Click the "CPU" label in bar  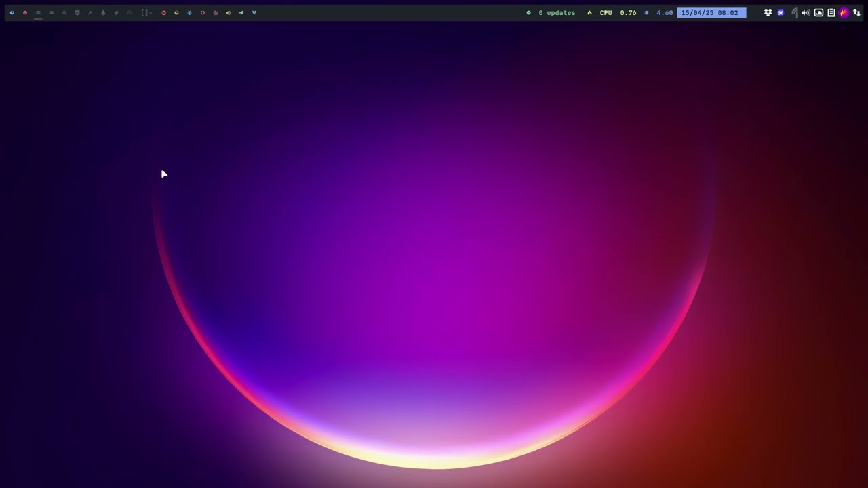pos(606,13)
